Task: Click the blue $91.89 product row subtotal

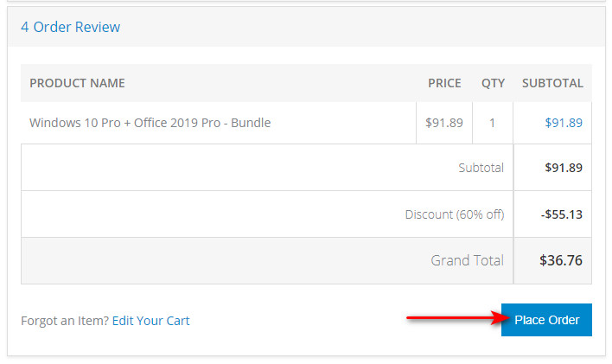Action: pos(564,123)
